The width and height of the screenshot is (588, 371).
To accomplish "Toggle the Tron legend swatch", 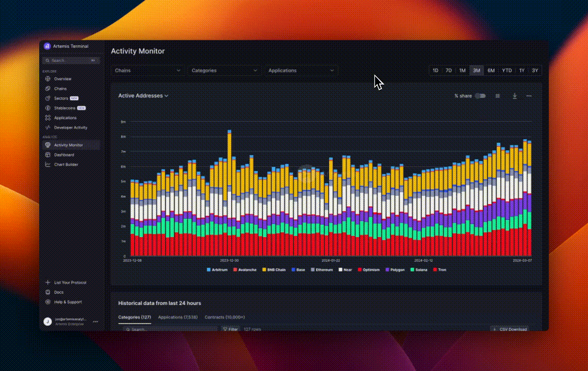I will tap(435, 269).
